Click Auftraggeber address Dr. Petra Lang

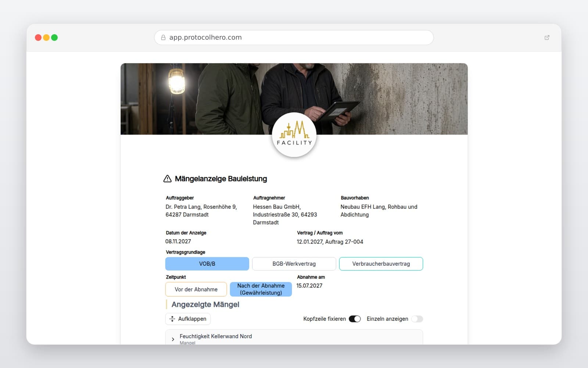(201, 211)
